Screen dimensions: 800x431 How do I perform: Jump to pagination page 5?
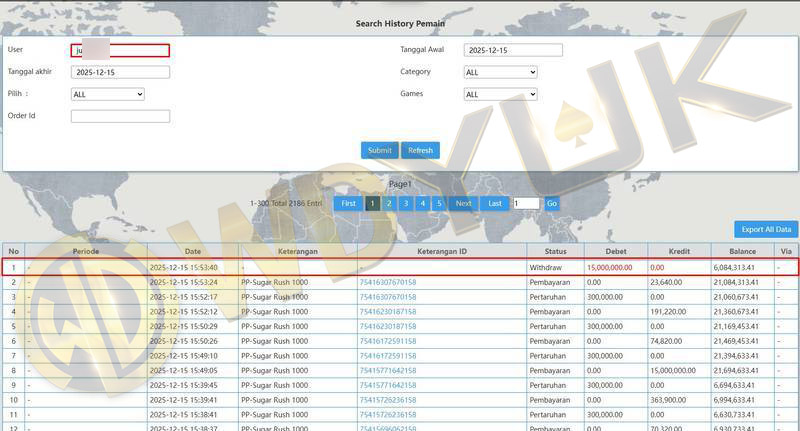tap(438, 203)
